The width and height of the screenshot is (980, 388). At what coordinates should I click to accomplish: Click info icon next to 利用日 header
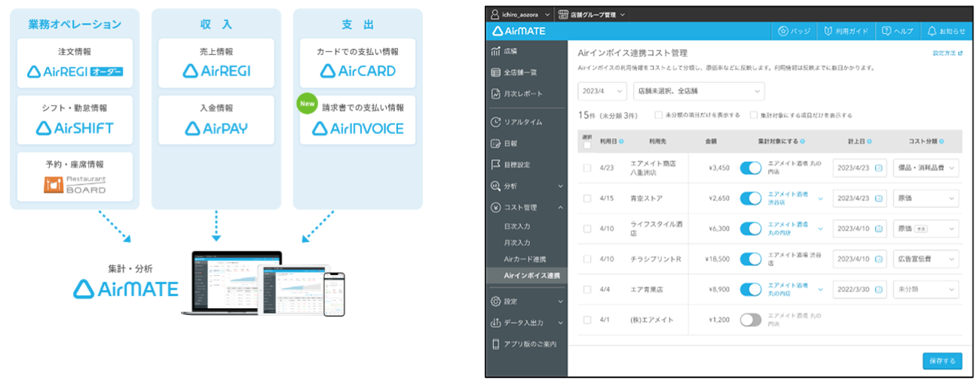623,141
